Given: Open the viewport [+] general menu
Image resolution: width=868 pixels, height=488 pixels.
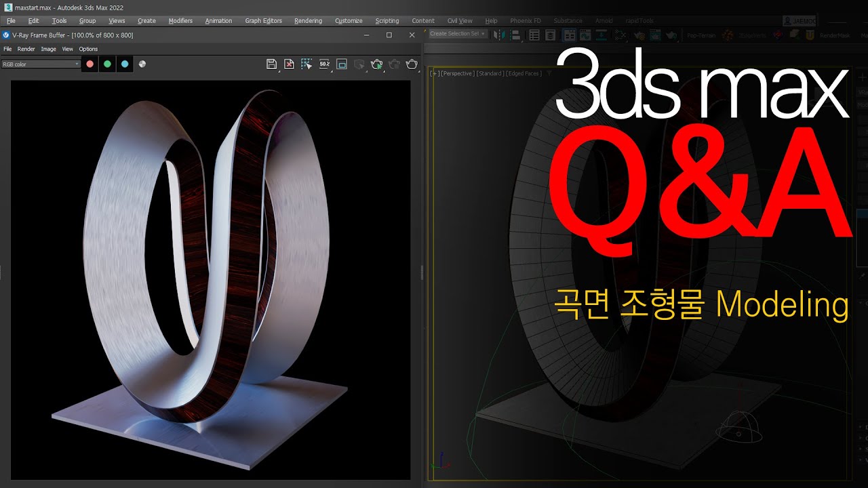Looking at the screenshot, I should pyautogui.click(x=435, y=73).
